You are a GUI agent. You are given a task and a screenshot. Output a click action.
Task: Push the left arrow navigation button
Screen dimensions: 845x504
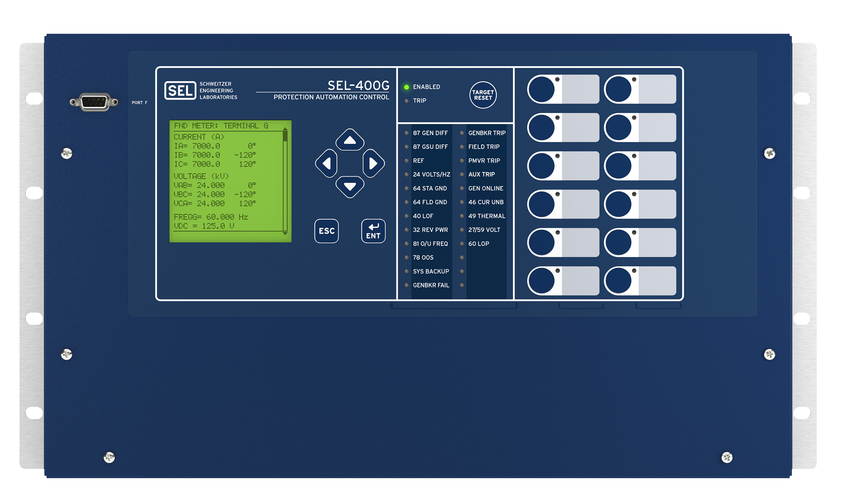click(326, 163)
